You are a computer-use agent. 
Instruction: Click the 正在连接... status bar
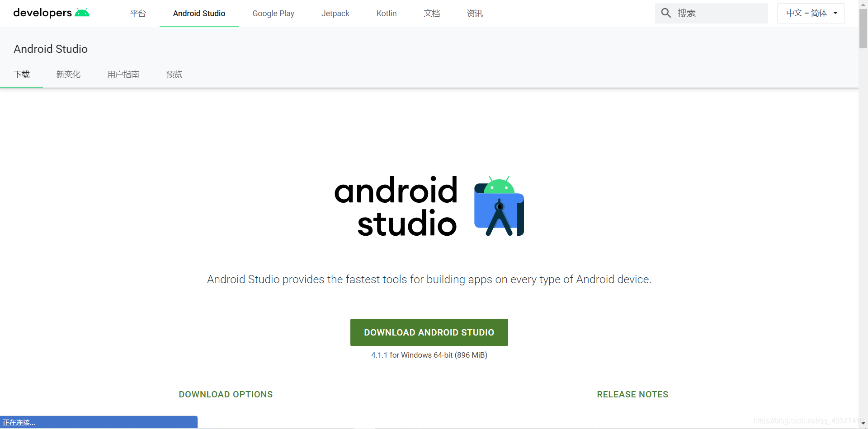coord(99,422)
